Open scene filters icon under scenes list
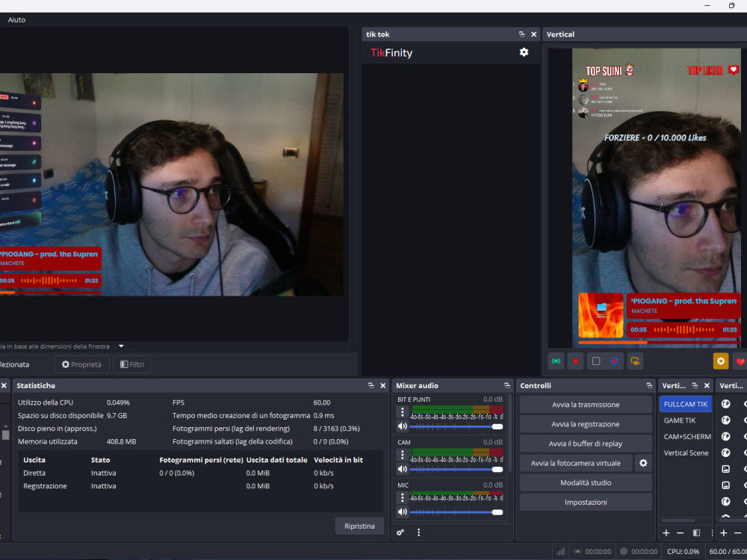The height and width of the screenshot is (560, 747). click(x=696, y=533)
